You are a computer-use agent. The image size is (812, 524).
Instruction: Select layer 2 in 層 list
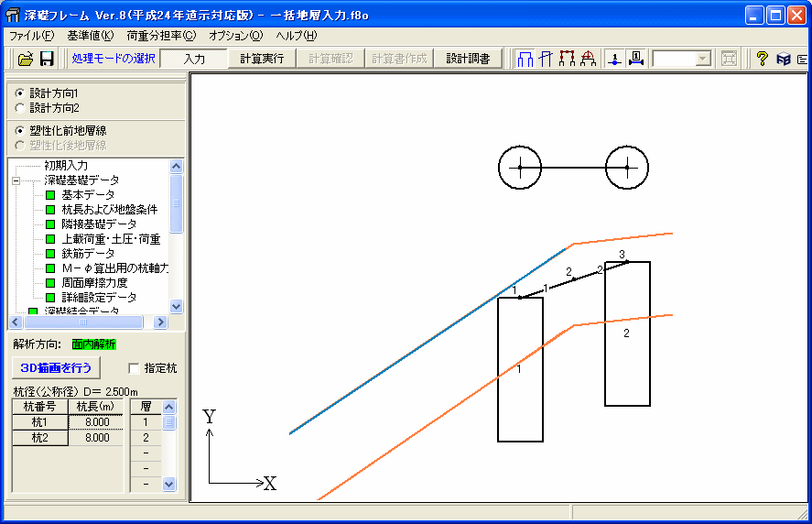pyautogui.click(x=146, y=438)
